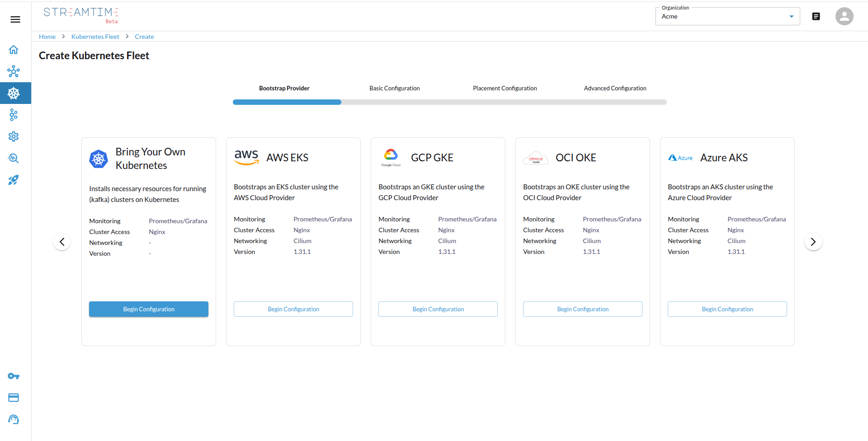Open the user account avatar menu
This screenshot has height=441, width=868.
(844, 16)
